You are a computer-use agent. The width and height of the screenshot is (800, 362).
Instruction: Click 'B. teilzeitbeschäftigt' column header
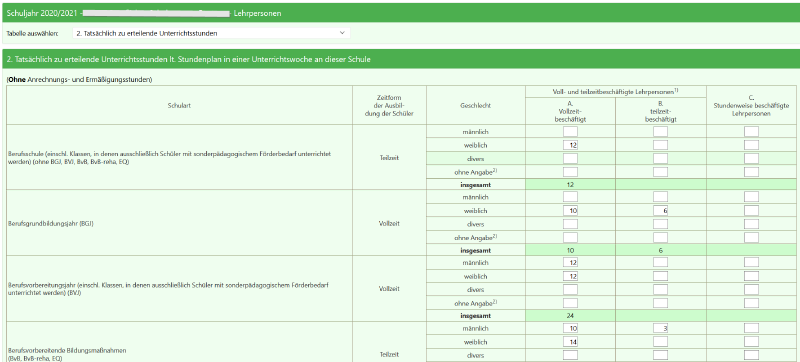click(661, 111)
